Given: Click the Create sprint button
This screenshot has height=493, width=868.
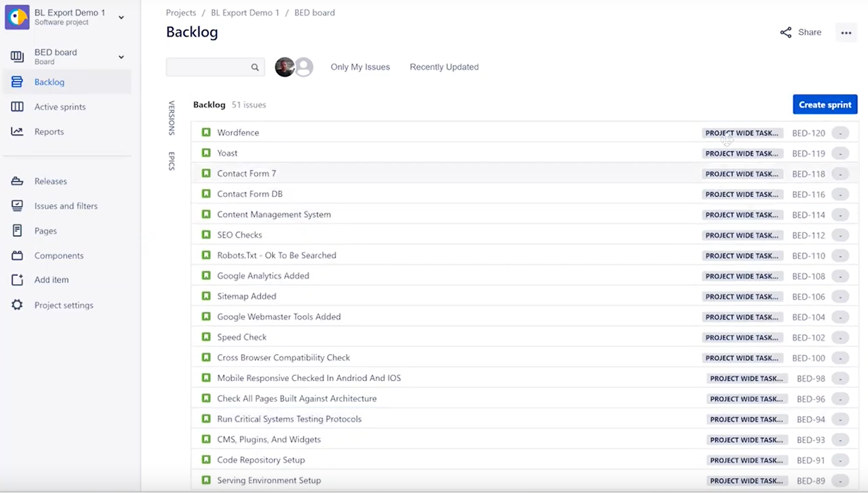Looking at the screenshot, I should click(x=824, y=104).
